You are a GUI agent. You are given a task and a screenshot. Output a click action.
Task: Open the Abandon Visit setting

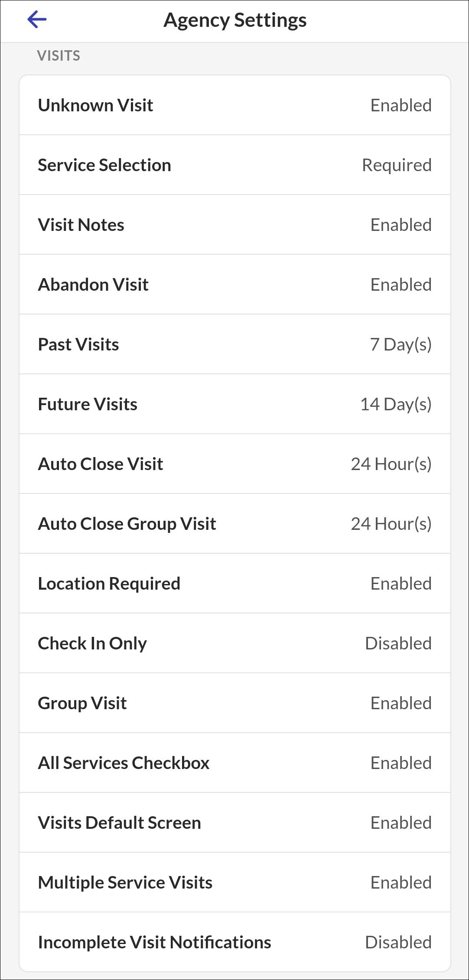[234, 285]
